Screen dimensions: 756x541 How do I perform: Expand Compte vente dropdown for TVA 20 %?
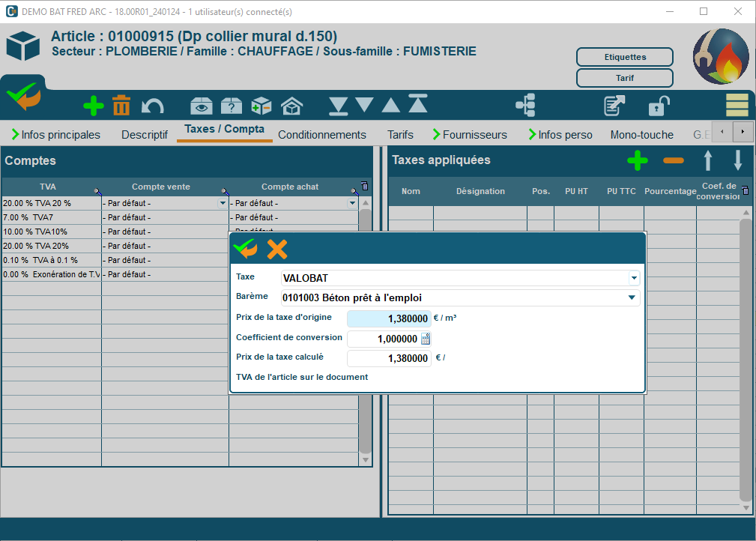pyautogui.click(x=222, y=203)
